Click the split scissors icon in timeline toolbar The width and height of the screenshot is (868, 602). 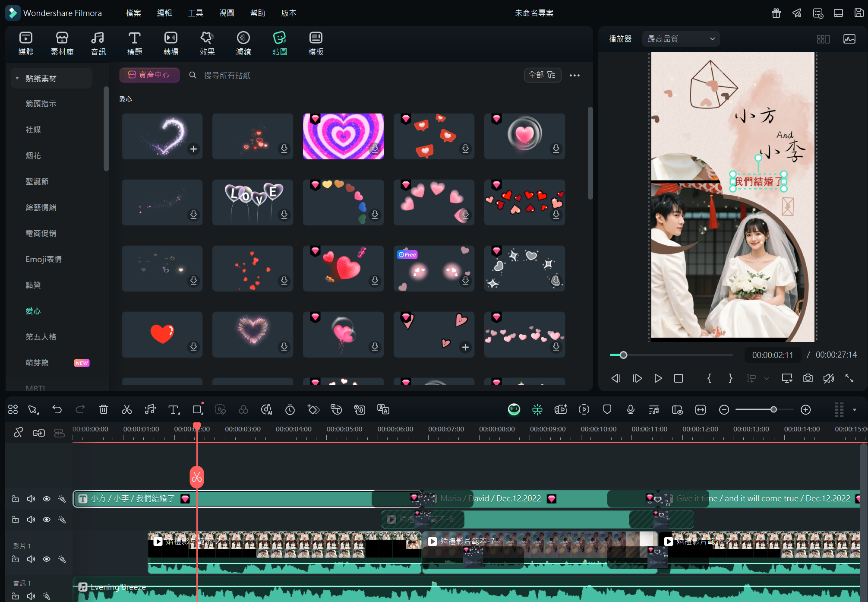[126, 409]
